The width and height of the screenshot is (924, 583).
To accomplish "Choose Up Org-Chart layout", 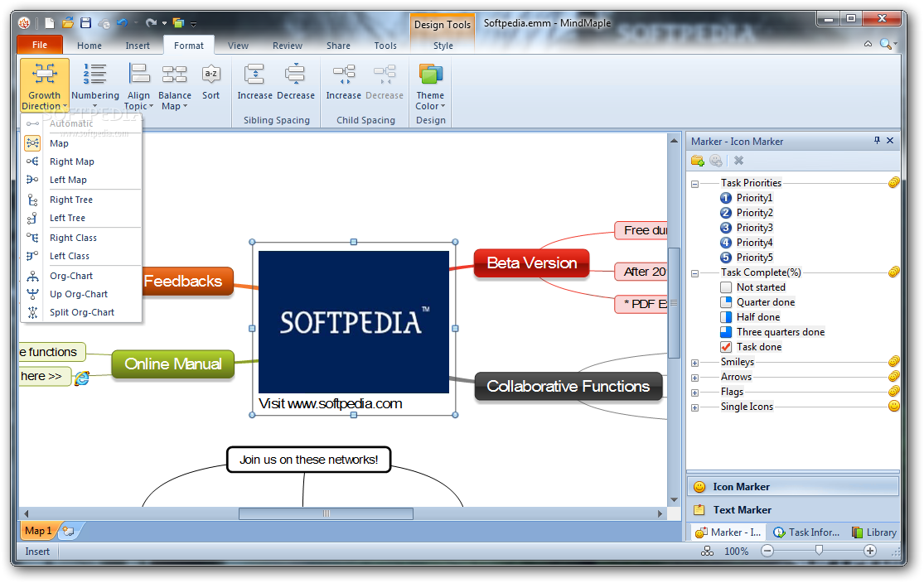I will (x=81, y=294).
